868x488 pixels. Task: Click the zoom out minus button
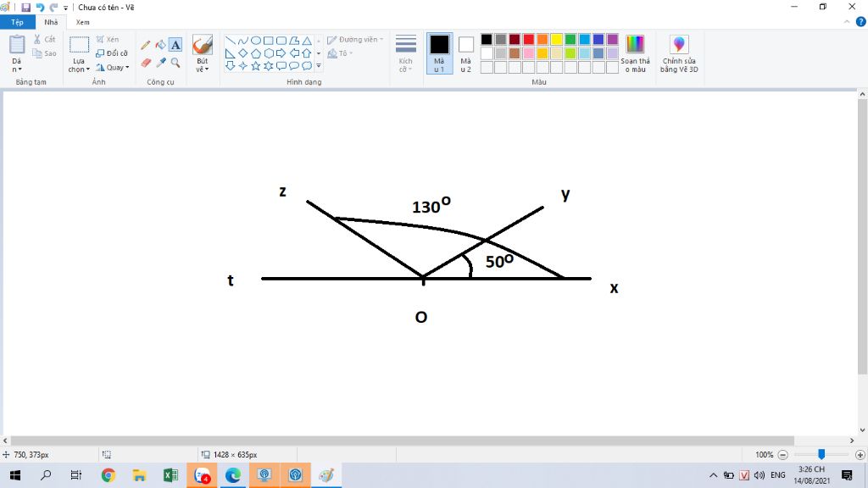(782, 455)
